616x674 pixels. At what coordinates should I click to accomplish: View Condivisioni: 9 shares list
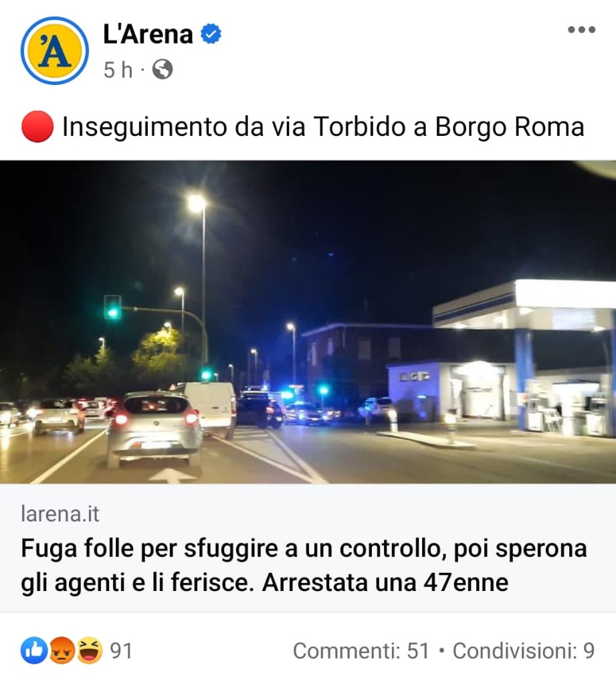(x=524, y=651)
